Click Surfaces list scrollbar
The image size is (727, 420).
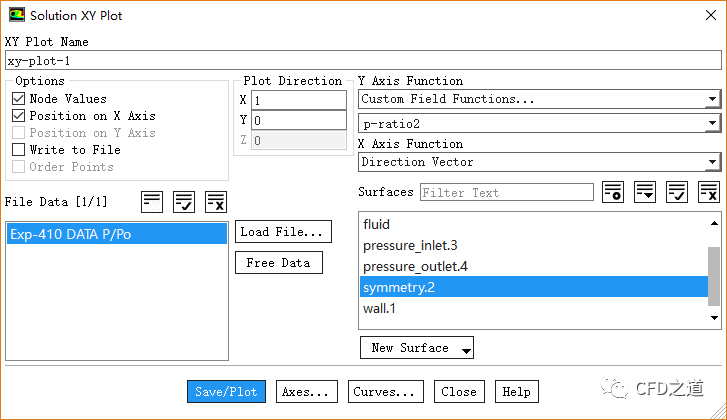click(x=714, y=275)
